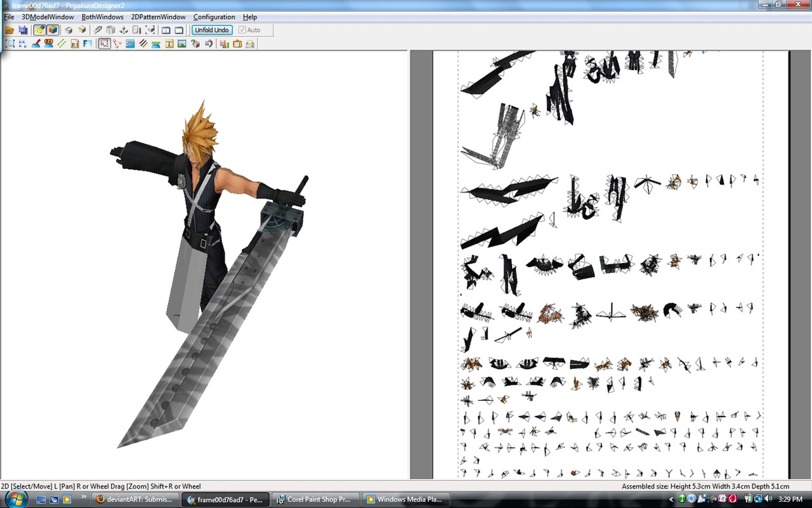812x508 pixels.
Task: Click the yellow briefcase-style icon in second toolbar
Action: pos(237,44)
